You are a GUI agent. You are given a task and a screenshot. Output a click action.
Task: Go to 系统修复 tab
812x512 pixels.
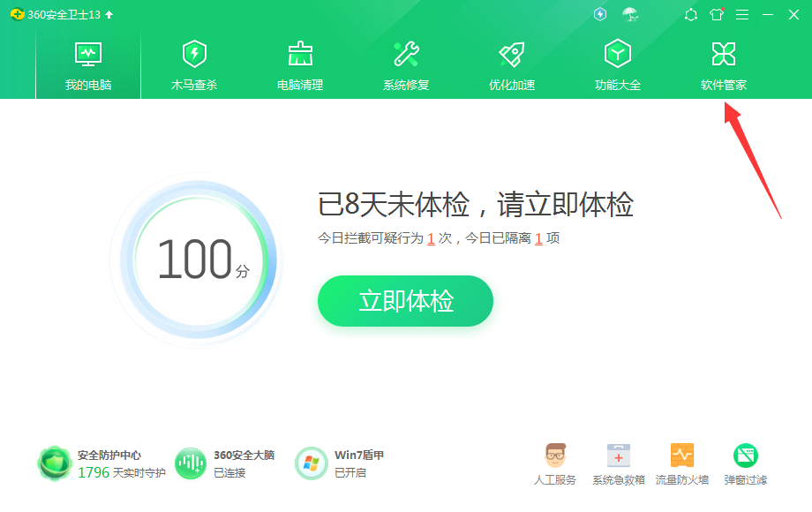coord(406,65)
